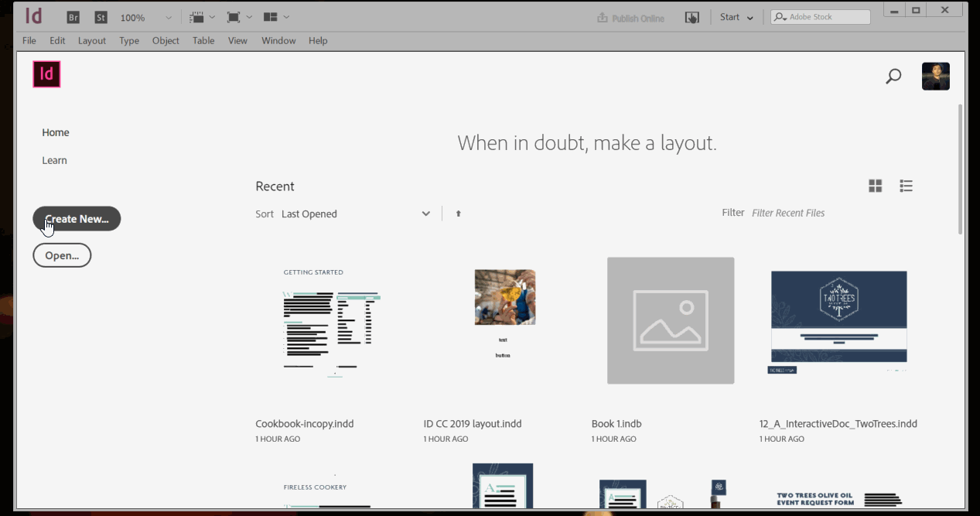Switch to grid view of recent files
The height and width of the screenshot is (516, 980).
[876, 186]
